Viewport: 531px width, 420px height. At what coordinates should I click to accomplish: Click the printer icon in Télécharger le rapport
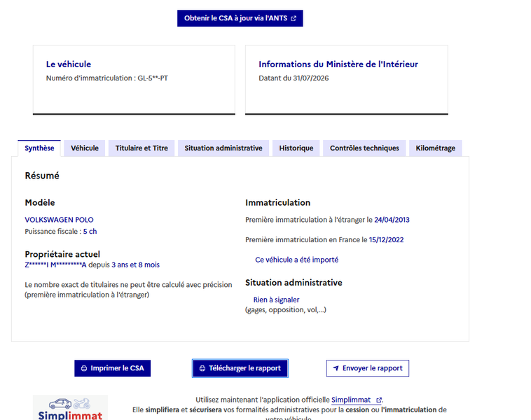tap(202, 368)
